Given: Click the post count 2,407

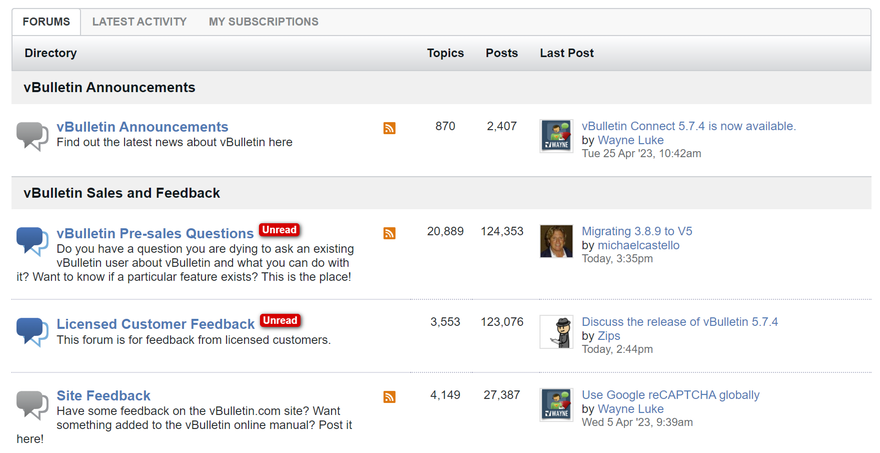Looking at the screenshot, I should pyautogui.click(x=502, y=126).
